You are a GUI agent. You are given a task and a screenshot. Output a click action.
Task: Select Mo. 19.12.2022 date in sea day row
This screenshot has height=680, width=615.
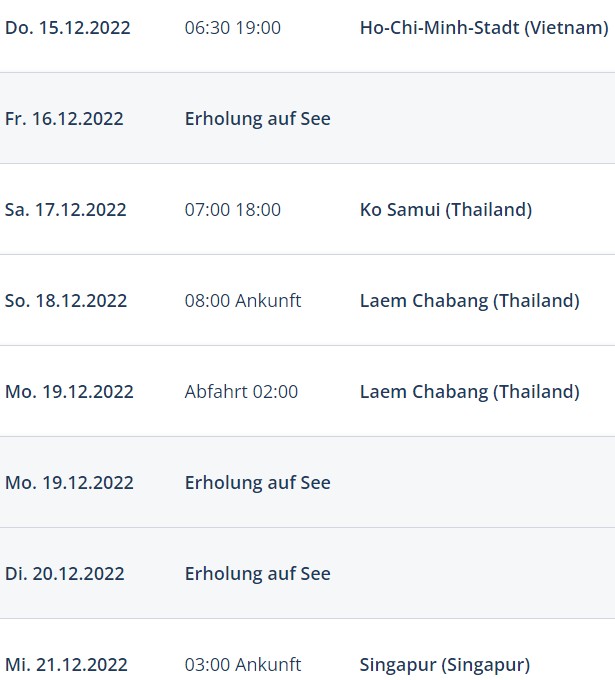point(69,483)
